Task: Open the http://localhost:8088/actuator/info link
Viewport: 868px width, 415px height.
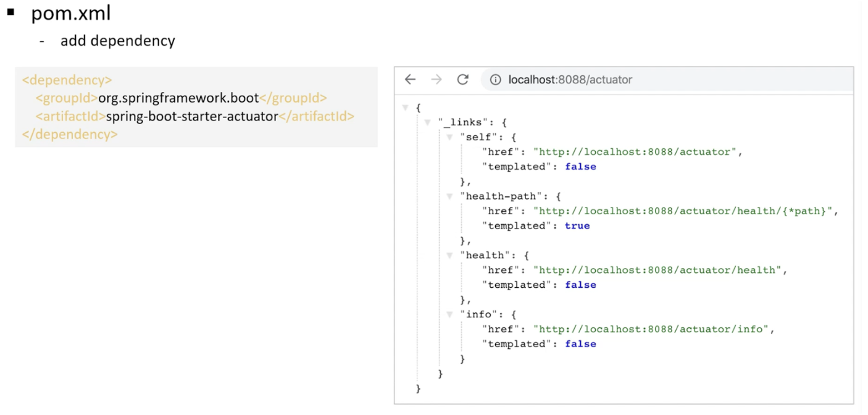Action: [x=651, y=329]
